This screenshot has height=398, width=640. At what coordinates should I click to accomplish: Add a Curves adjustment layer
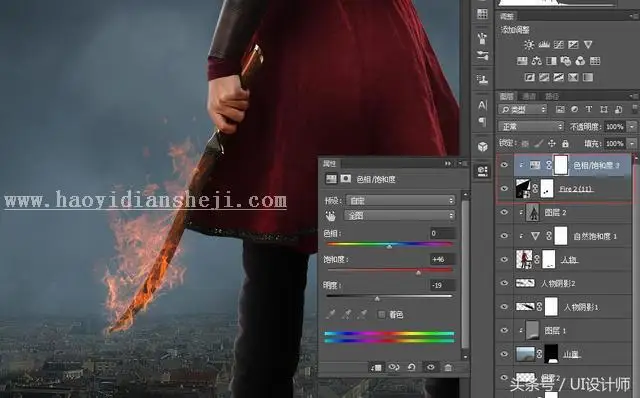point(558,44)
